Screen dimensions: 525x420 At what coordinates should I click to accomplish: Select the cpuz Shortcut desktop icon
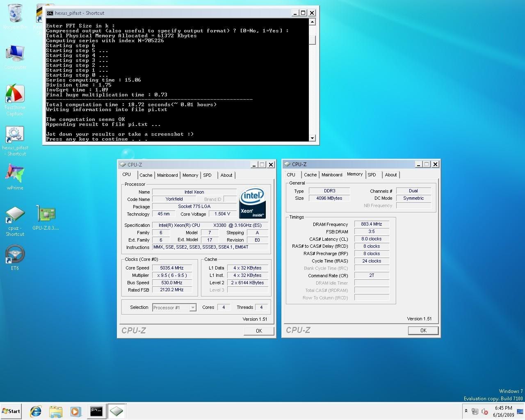point(15,221)
